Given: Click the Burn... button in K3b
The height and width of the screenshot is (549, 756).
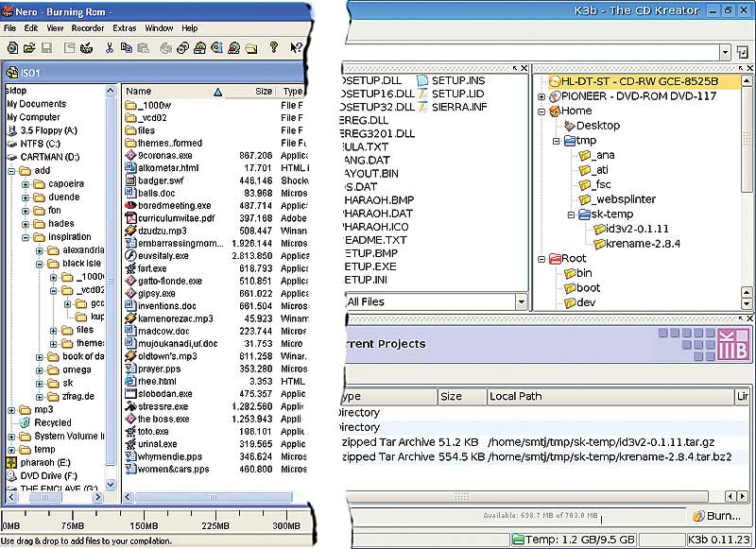Looking at the screenshot, I should (x=716, y=516).
